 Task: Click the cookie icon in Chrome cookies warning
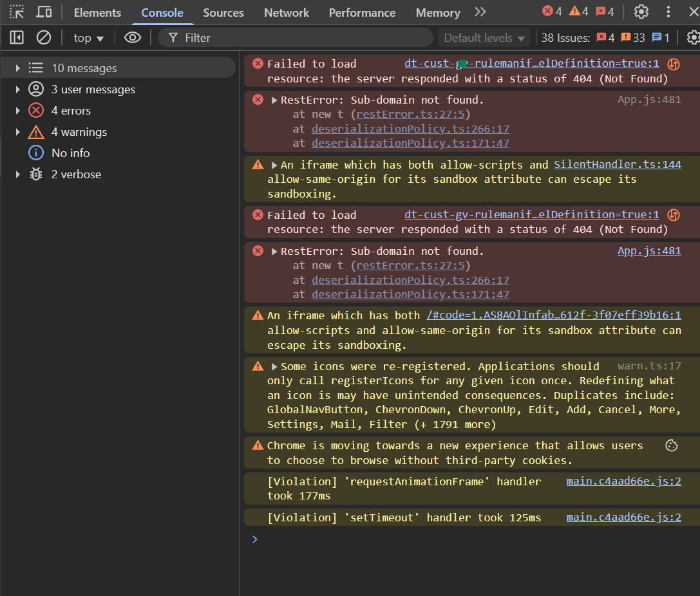point(672,445)
